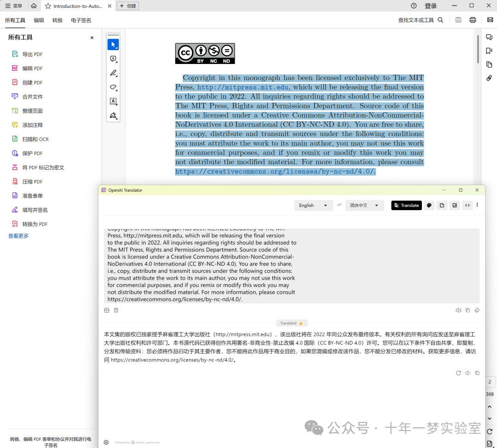Click the 查找文本或工具 search field

[x=421, y=20]
